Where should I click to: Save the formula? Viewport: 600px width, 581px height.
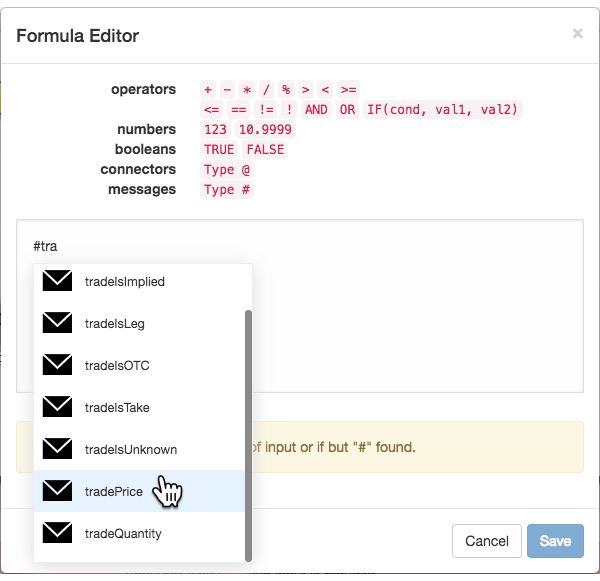coord(555,541)
